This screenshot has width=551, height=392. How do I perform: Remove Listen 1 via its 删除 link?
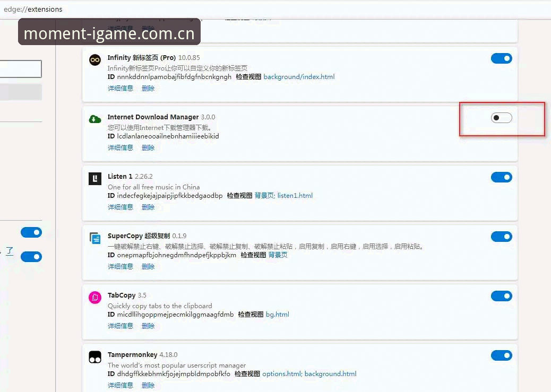[148, 207]
